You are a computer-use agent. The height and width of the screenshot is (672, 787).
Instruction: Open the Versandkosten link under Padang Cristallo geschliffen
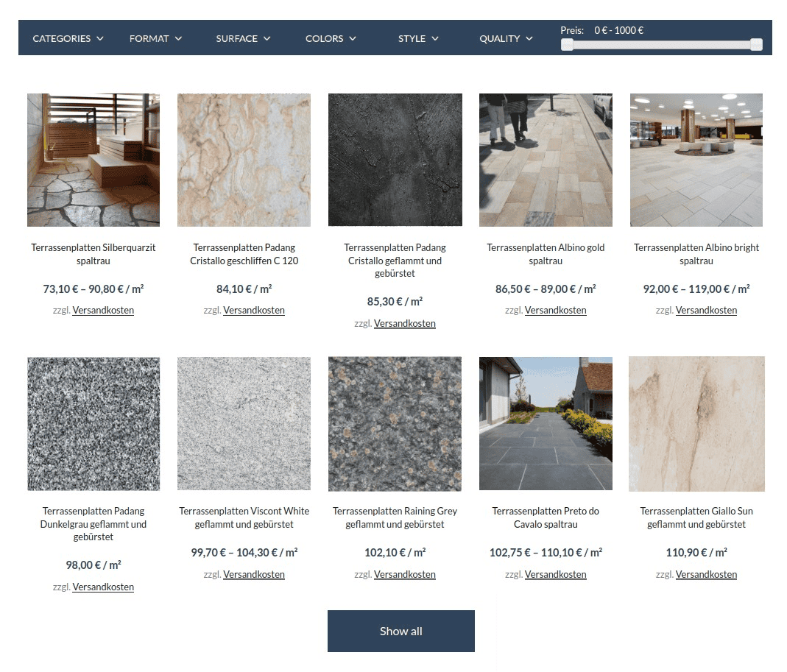coord(254,310)
